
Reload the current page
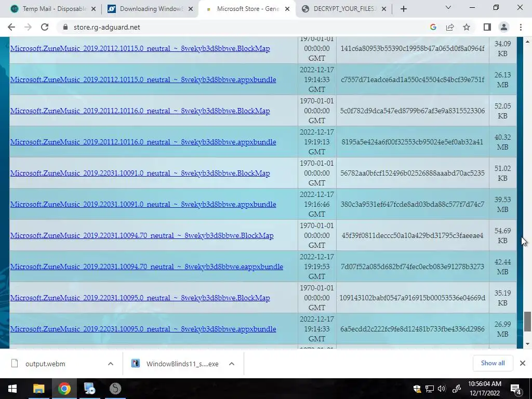45,27
